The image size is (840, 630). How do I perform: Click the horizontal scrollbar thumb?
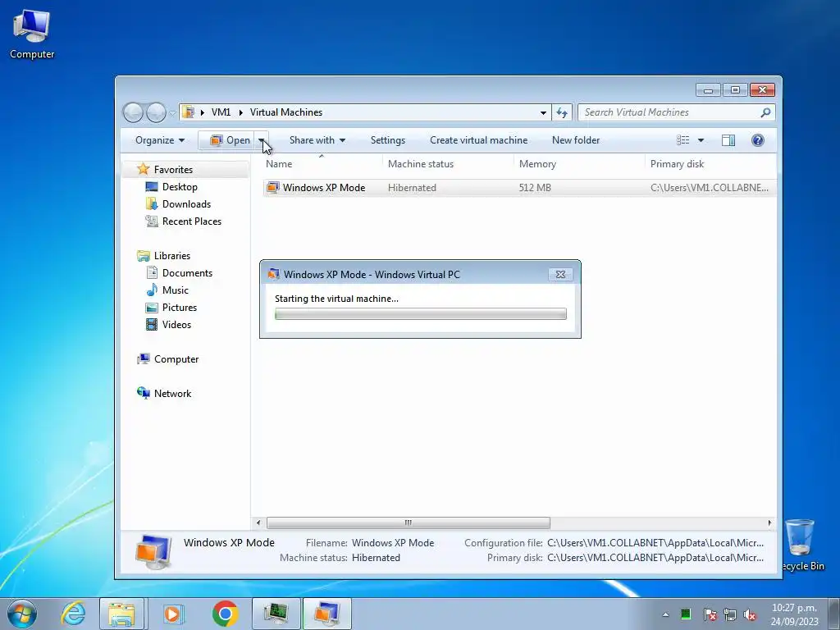click(x=409, y=523)
